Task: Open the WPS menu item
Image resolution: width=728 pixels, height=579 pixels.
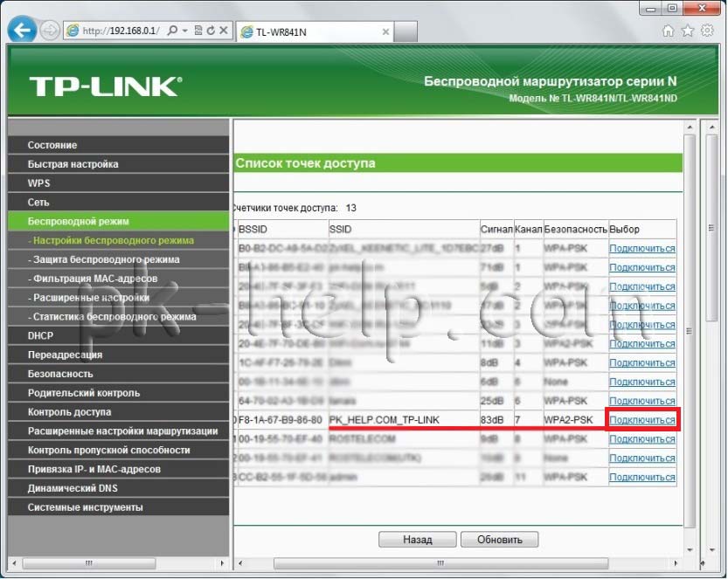Action: tap(118, 183)
